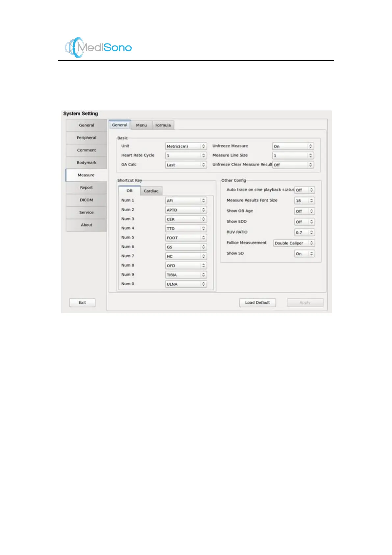Switch to DICOM settings
This screenshot has width=392, height=555.
86,200
